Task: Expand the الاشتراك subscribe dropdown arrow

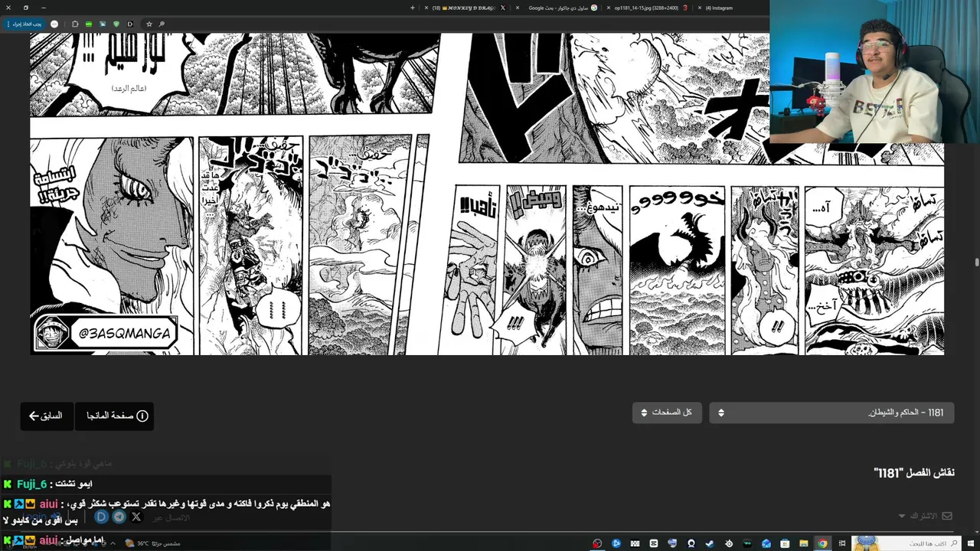Action: click(902, 516)
